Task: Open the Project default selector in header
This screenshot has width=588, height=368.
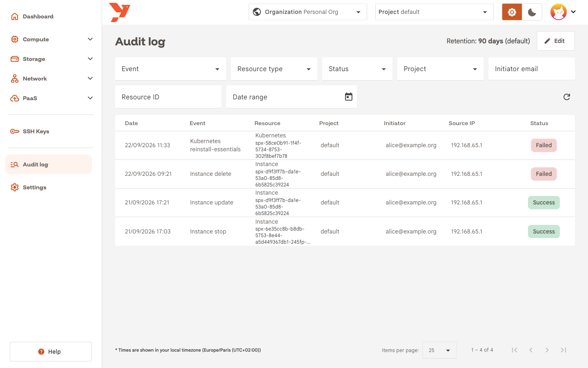Action: 434,12
